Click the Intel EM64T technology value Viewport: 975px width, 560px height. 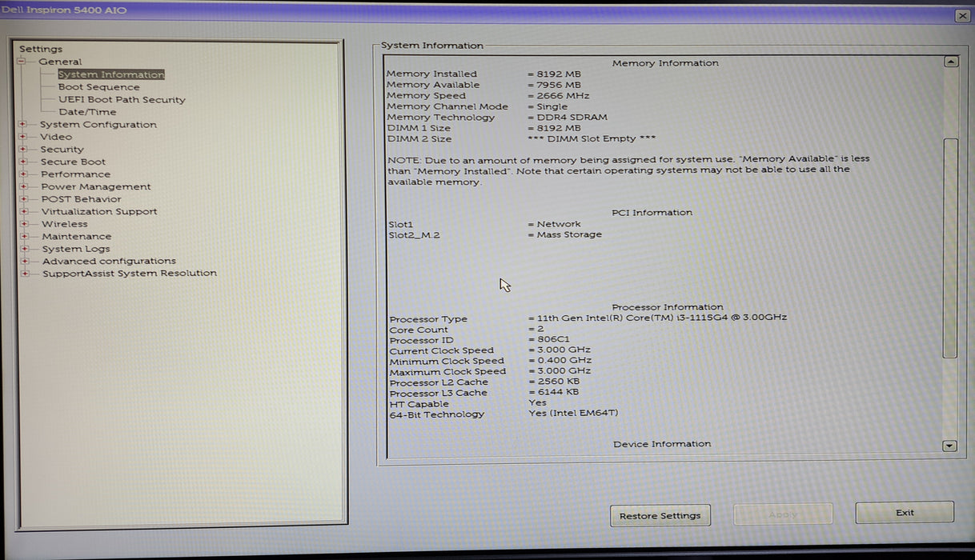(x=573, y=413)
